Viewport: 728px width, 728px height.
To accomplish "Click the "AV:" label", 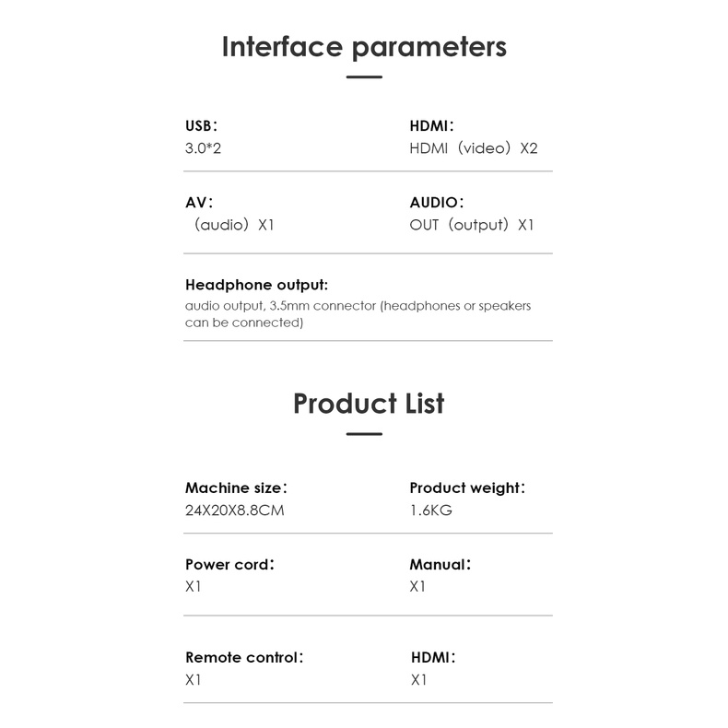I will click(199, 202).
